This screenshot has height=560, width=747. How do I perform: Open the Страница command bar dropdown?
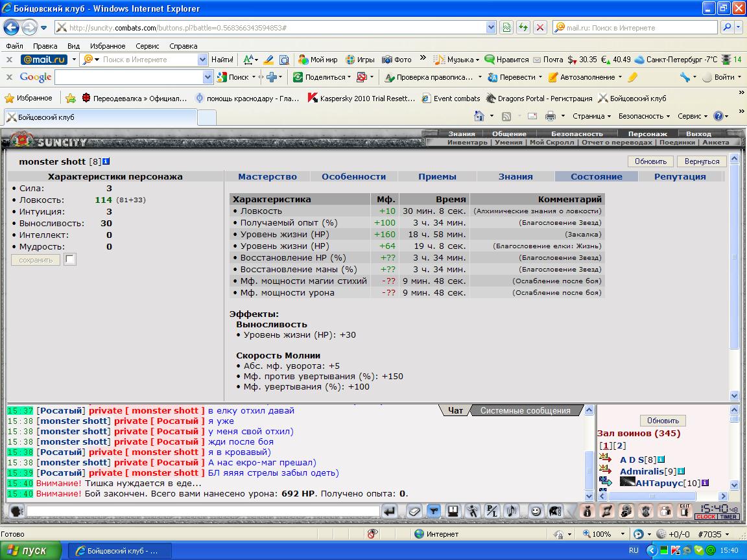click(x=591, y=116)
